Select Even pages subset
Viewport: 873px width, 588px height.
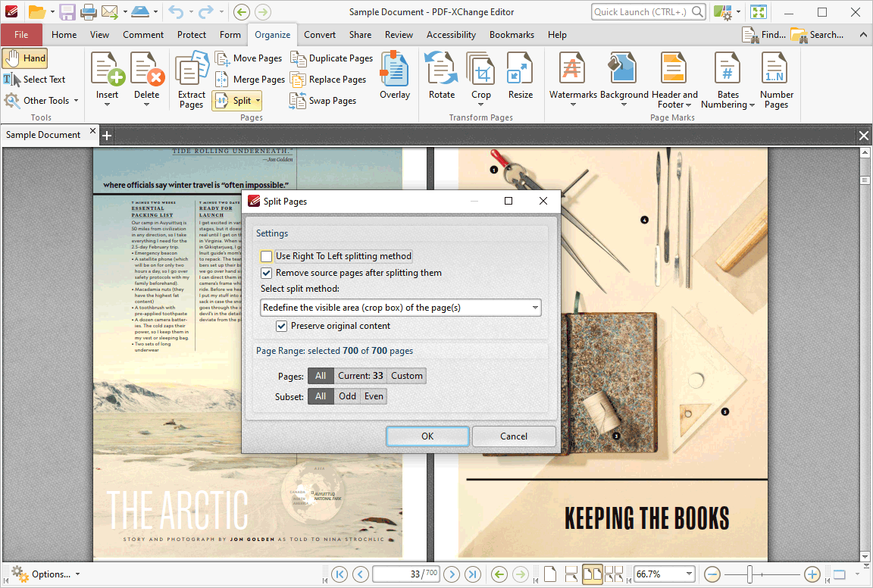pos(374,396)
